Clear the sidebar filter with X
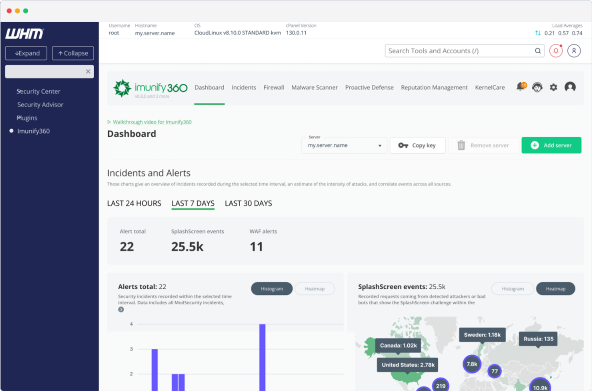 (88, 71)
